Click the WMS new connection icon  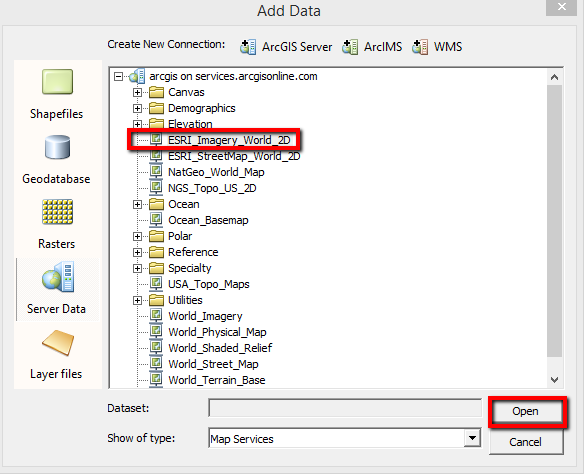[x=420, y=47]
